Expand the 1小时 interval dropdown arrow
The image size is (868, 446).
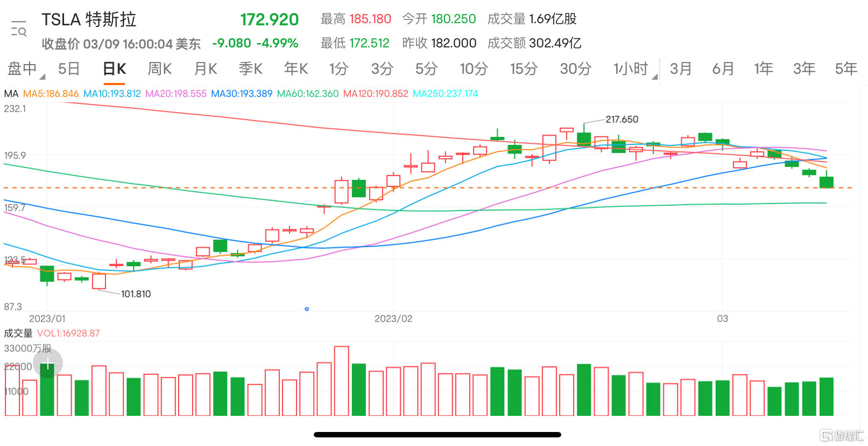pyautogui.click(x=655, y=77)
